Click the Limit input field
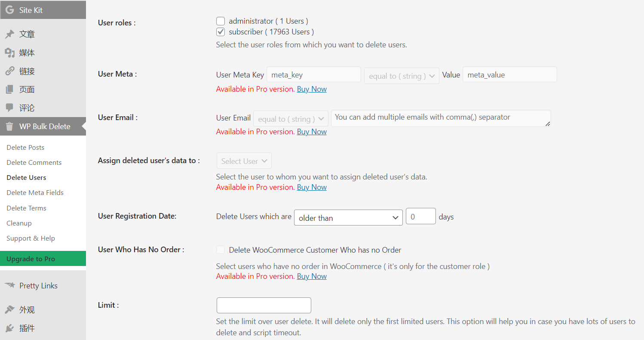 click(x=264, y=305)
